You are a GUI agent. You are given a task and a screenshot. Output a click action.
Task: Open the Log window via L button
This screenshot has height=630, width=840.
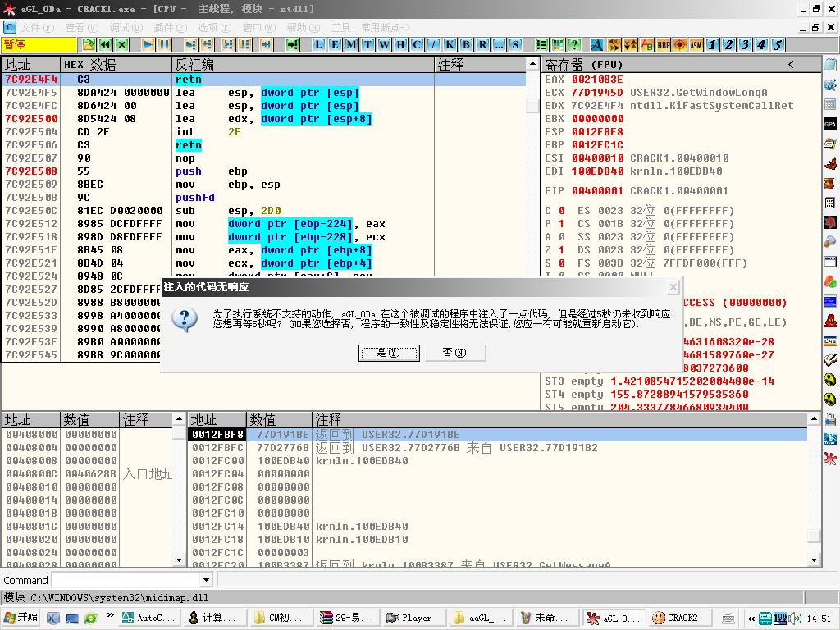[319, 44]
